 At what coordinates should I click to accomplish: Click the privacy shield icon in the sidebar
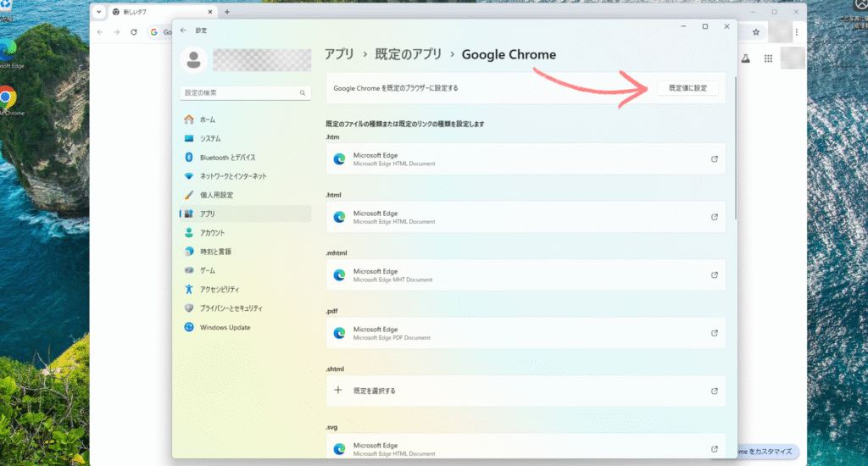[x=189, y=308]
